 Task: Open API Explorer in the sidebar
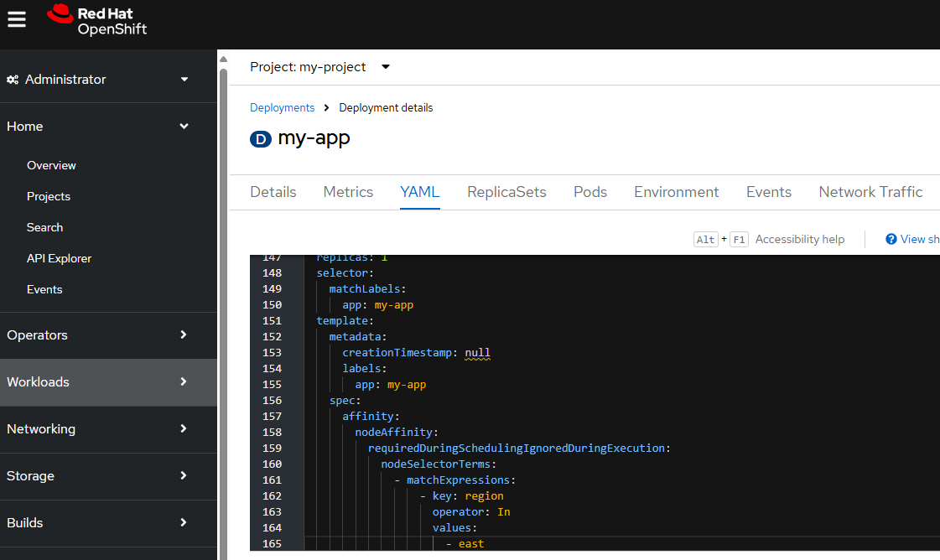[60, 258]
